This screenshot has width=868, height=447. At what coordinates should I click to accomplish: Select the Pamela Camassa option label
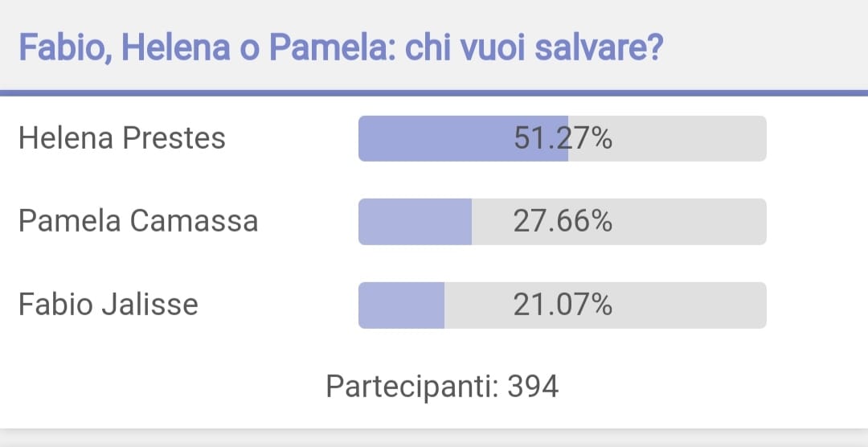tap(138, 221)
